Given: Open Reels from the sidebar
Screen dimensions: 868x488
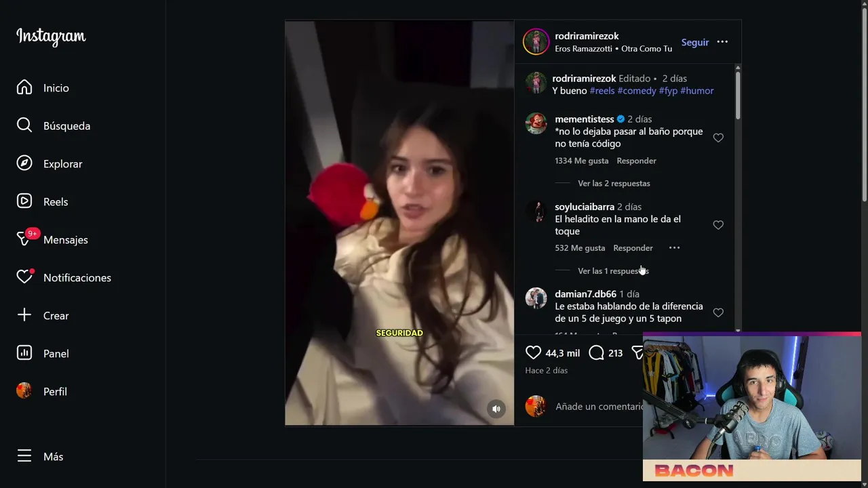Looking at the screenshot, I should 24,201.
